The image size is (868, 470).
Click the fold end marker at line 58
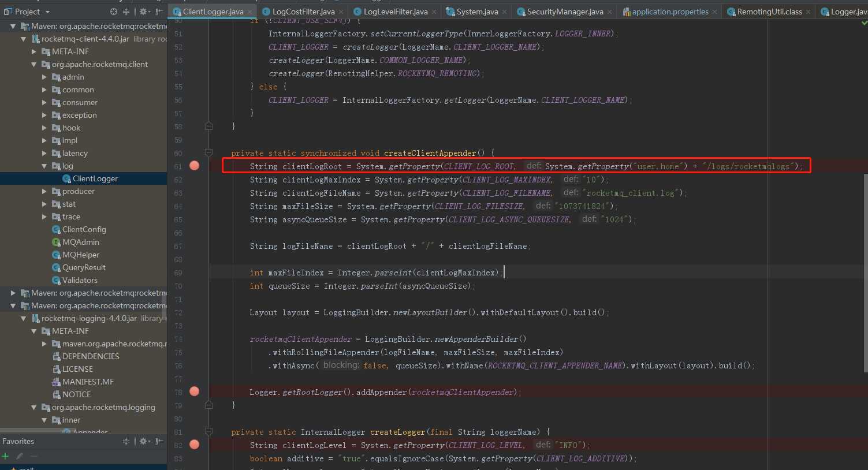pyautogui.click(x=209, y=126)
